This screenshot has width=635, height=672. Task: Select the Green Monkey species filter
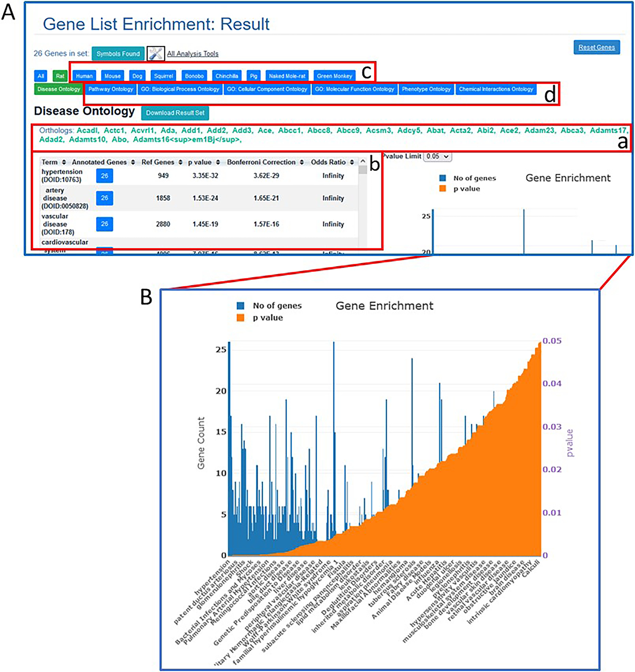click(334, 76)
